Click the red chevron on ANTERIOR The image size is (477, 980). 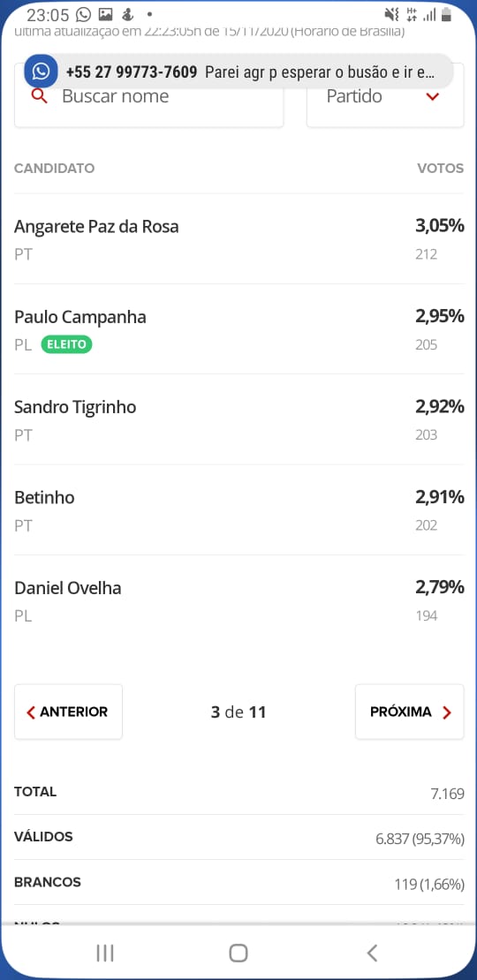coord(31,712)
